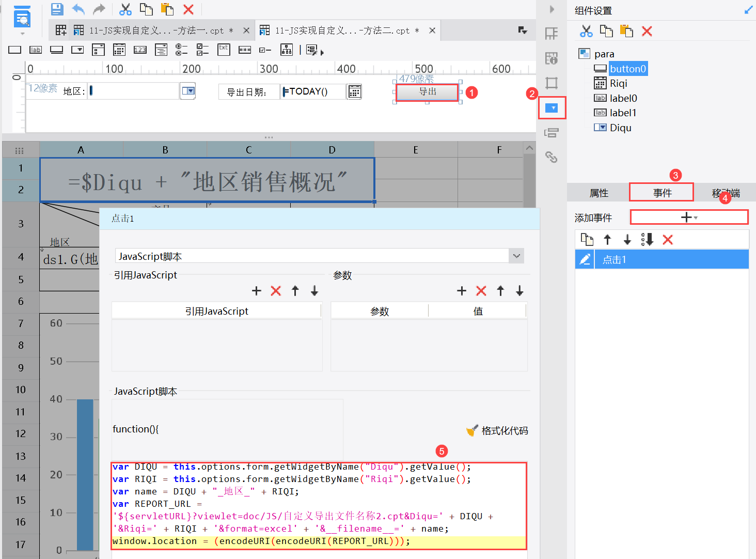Image resolution: width=756 pixels, height=559 pixels.
Task: Close the 方法一.cpt tab
Action: (246, 30)
